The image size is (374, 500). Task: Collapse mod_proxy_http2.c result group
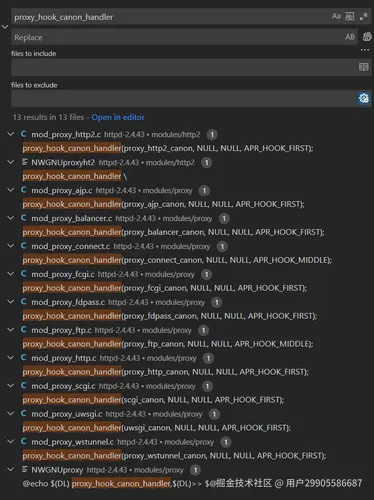click(11, 134)
